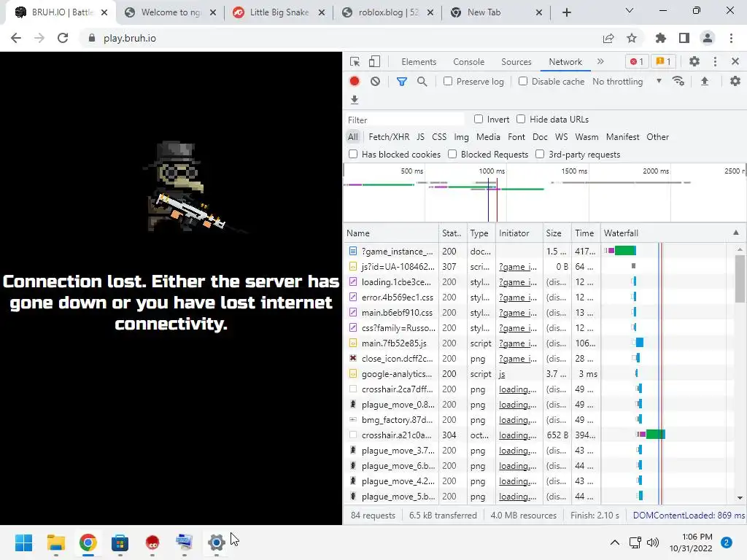
Task: Switch to Elements panel tab
Action: [x=419, y=62]
